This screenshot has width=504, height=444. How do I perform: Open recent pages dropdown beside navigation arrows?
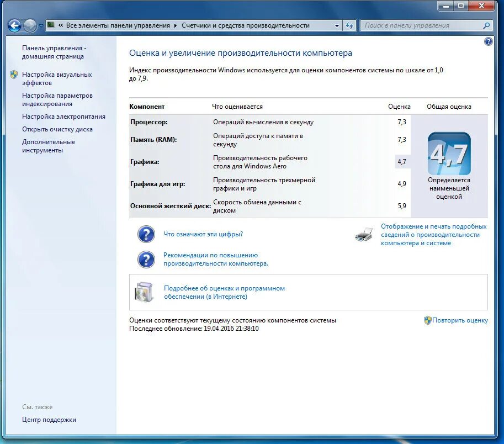coord(41,26)
